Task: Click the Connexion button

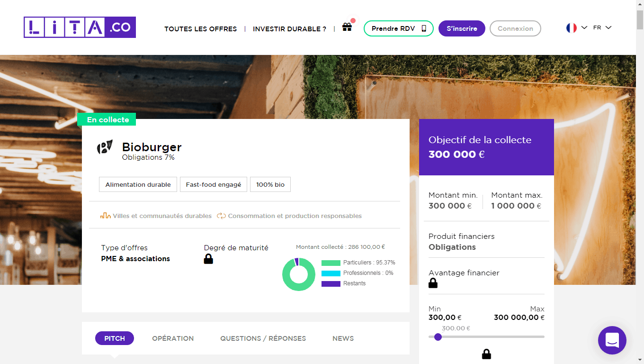Action: (515, 28)
